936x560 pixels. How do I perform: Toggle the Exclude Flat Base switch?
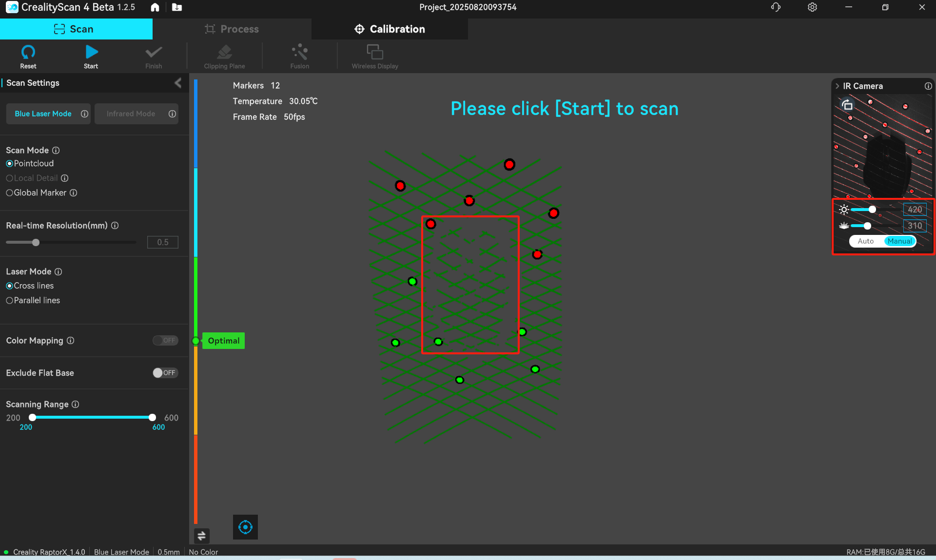click(x=165, y=373)
